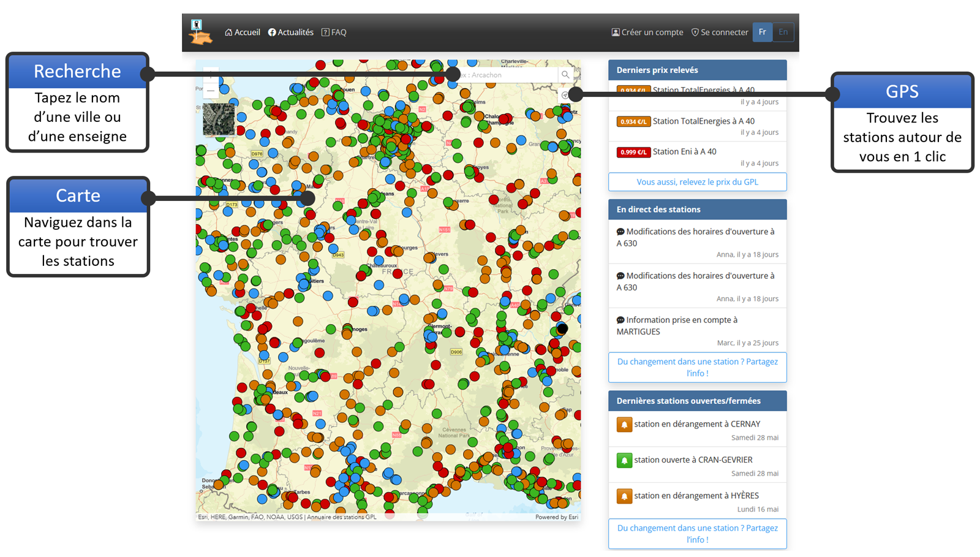Open the FAQ page
This screenshot has height=557, width=980.
pyautogui.click(x=334, y=32)
